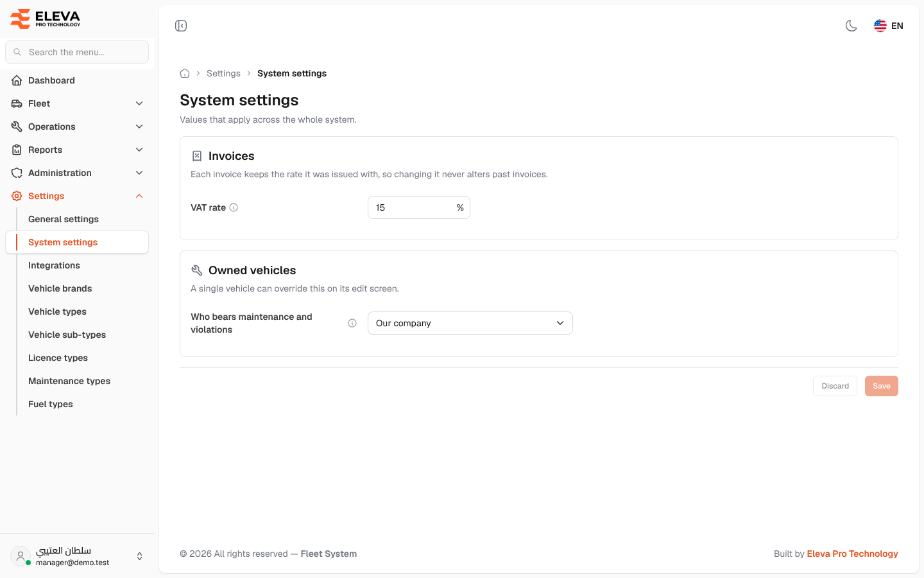
Task: Click the user avatar icon
Action: click(x=21, y=556)
